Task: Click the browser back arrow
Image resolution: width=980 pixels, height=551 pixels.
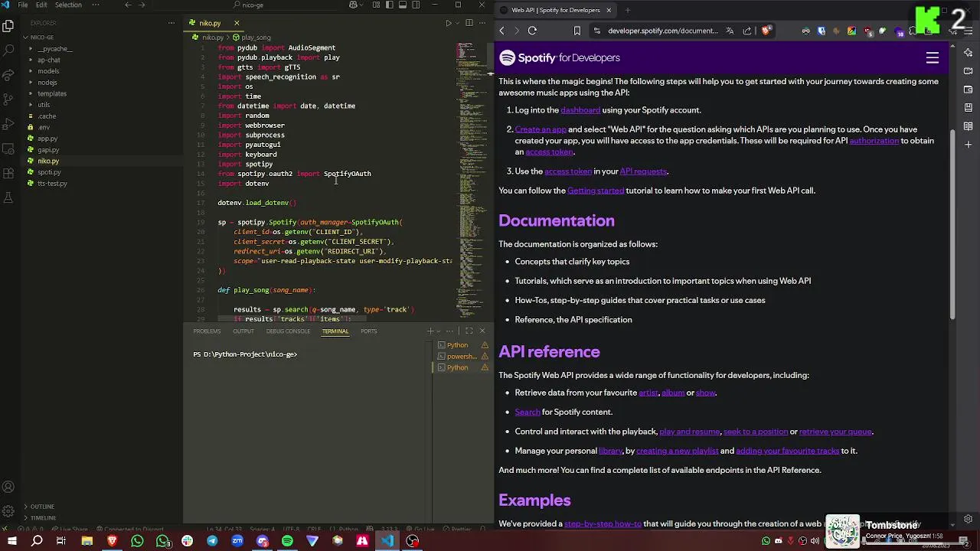Action: pyautogui.click(x=501, y=31)
